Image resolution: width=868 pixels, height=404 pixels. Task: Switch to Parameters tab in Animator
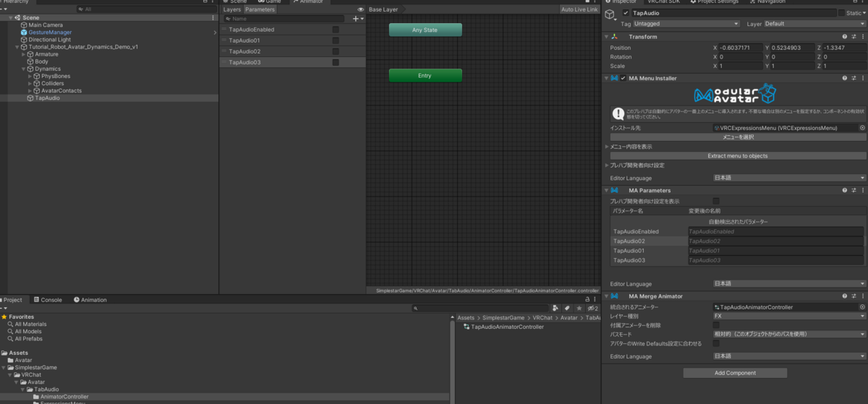tap(260, 9)
